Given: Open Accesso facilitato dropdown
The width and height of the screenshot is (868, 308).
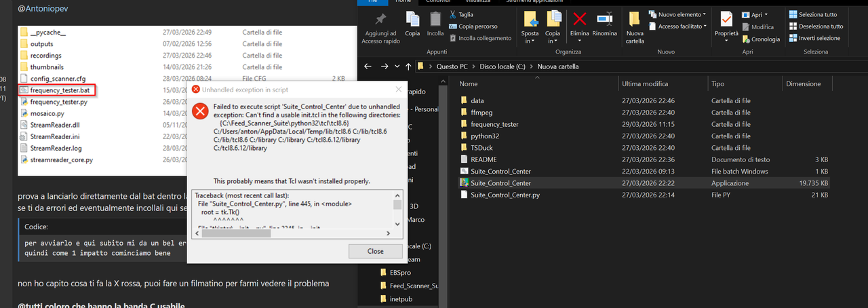Looking at the screenshot, I should pyautogui.click(x=677, y=26).
